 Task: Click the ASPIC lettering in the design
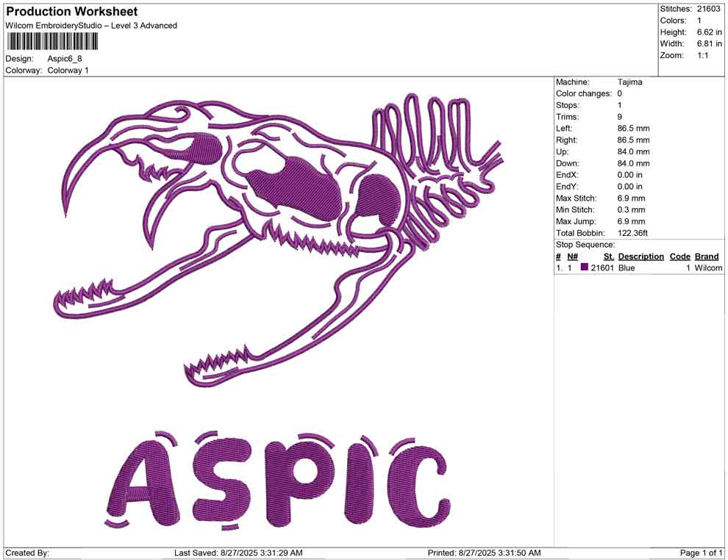click(x=279, y=480)
